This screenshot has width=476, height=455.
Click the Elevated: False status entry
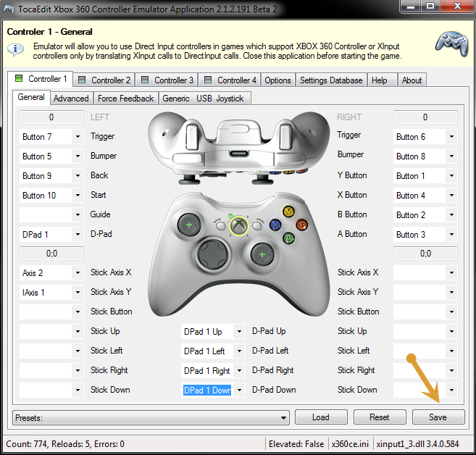(x=296, y=444)
